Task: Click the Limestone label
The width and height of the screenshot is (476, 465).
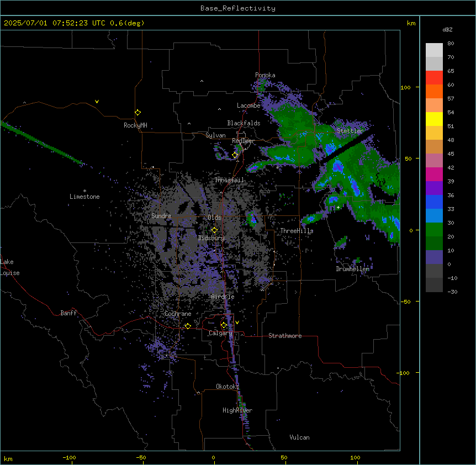Action: pyautogui.click(x=84, y=197)
